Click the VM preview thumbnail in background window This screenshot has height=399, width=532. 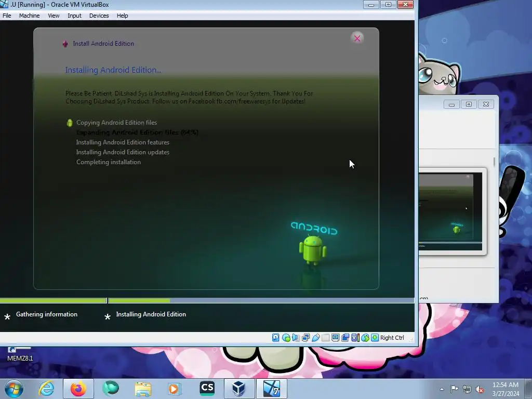pos(450,211)
